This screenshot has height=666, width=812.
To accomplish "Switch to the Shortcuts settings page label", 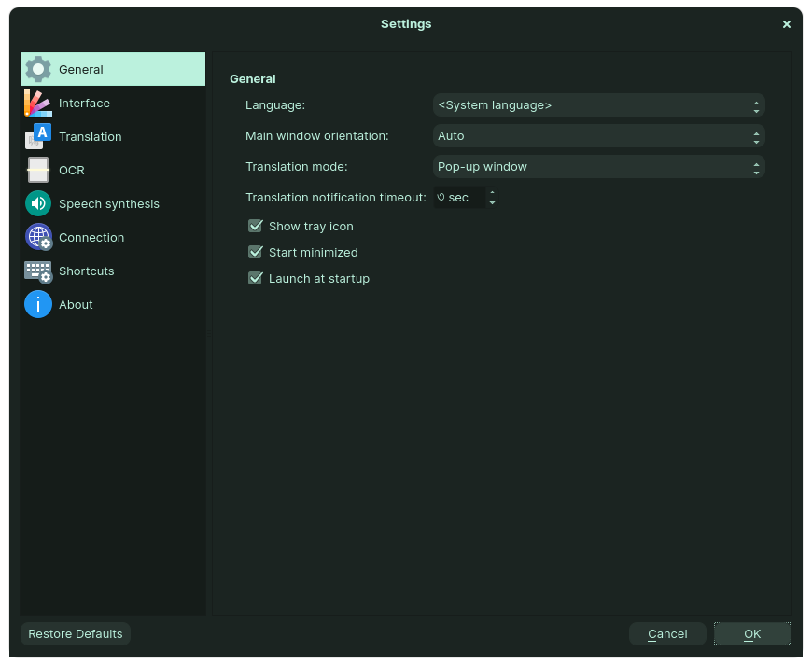I will 86,271.
